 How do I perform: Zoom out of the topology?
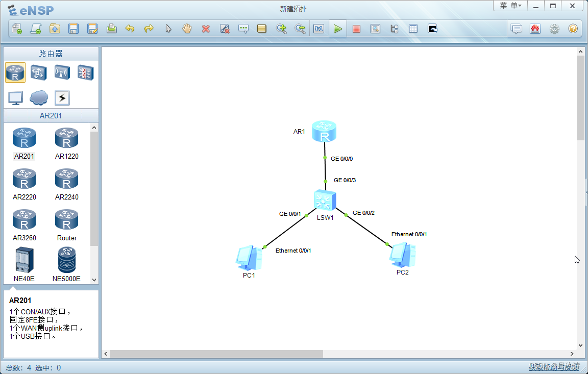[x=300, y=29]
